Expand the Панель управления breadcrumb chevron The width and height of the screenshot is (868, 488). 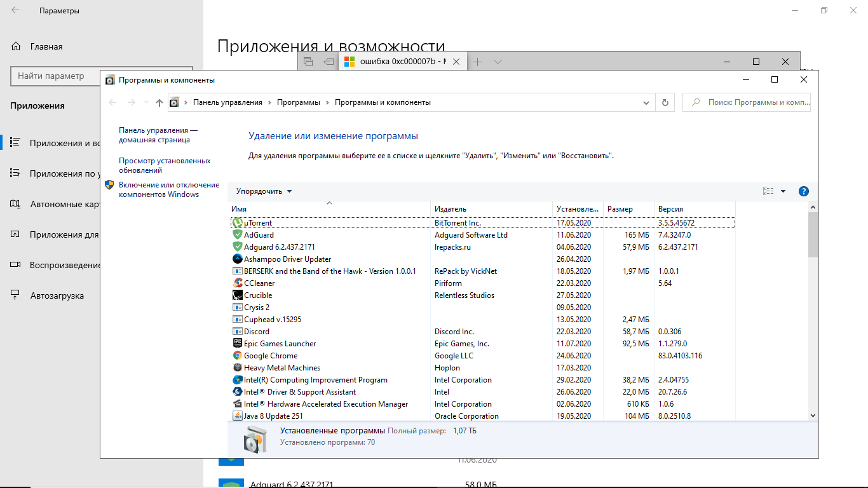coord(269,102)
